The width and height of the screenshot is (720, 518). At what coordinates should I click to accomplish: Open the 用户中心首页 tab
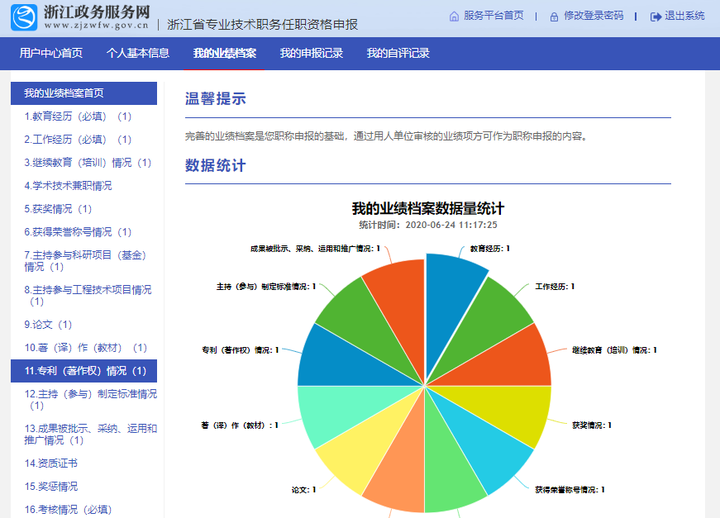(51, 53)
